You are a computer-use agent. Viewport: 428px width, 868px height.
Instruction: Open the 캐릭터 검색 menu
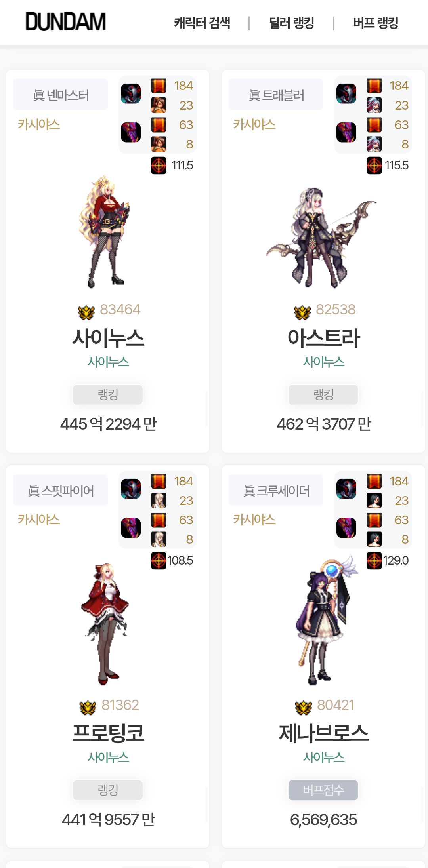pyautogui.click(x=202, y=23)
